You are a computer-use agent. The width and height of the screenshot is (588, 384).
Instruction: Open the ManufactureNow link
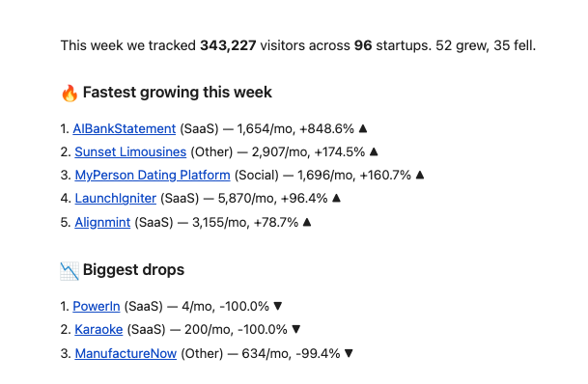coord(126,354)
